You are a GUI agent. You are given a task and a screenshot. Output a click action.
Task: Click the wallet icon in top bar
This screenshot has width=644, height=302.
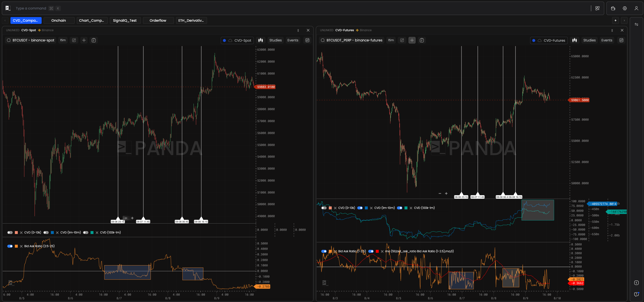click(x=613, y=8)
